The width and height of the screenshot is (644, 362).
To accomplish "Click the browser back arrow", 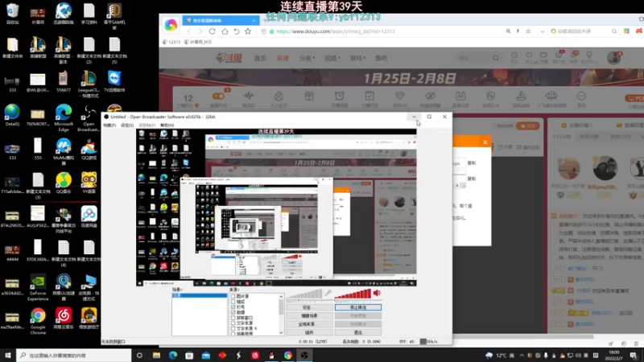I will pos(189,31).
